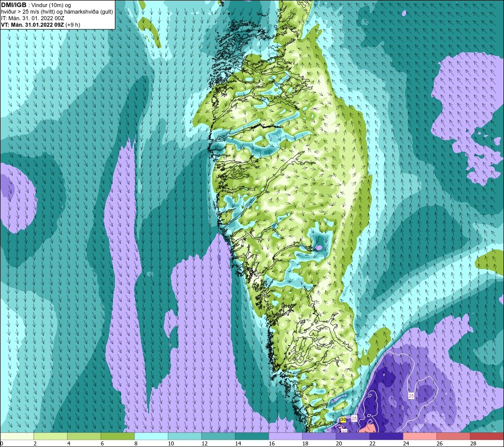Click the '25' gust contour label beside yellow 30
The height and width of the screenshot is (447, 504).
tap(354, 418)
